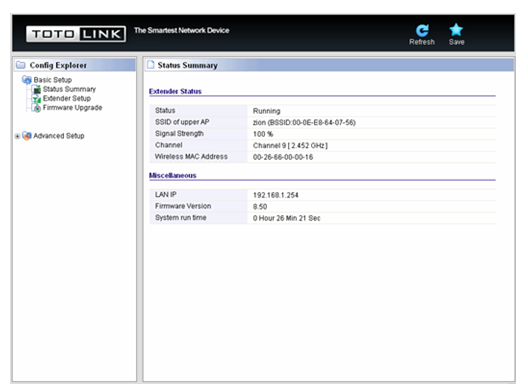Viewport: 528px width, 391px height.
Task: Click the System run time value
Action: pyautogui.click(x=287, y=218)
